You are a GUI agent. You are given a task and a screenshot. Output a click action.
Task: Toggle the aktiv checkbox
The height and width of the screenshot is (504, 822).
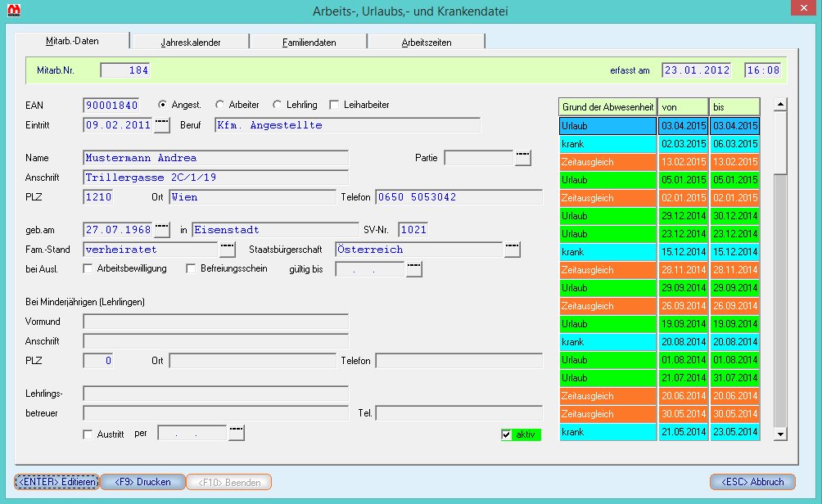click(507, 434)
